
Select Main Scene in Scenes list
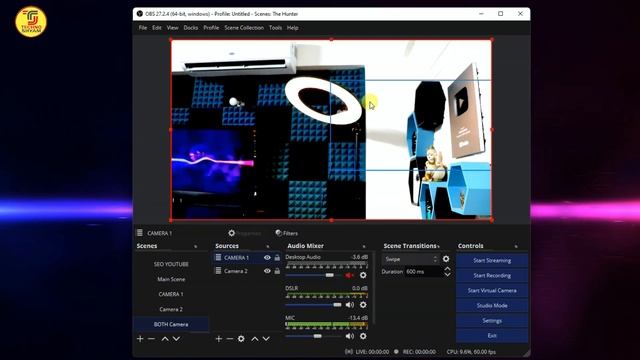pos(171,279)
